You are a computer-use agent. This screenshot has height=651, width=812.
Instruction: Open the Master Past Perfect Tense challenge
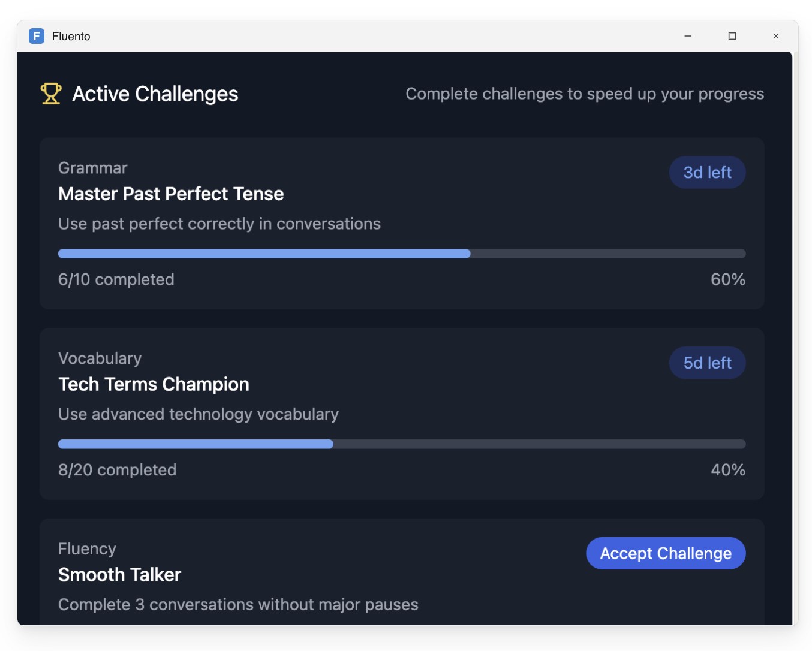[171, 194]
